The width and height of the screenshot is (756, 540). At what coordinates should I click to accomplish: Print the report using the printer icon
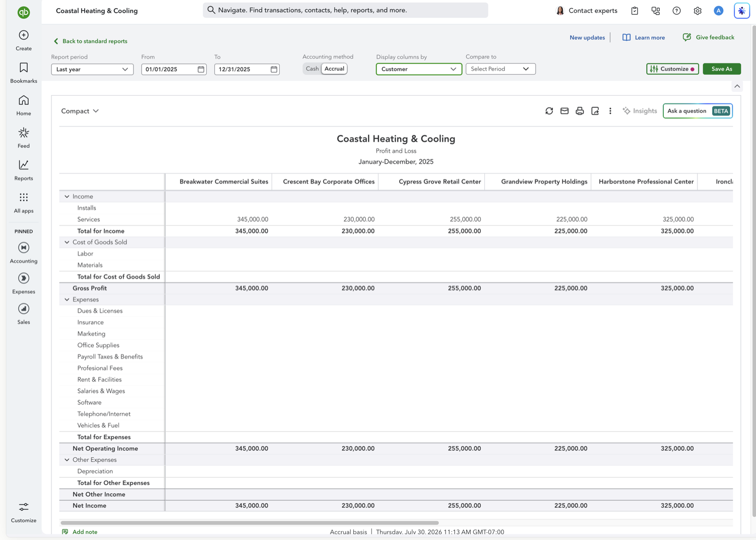[x=580, y=111]
